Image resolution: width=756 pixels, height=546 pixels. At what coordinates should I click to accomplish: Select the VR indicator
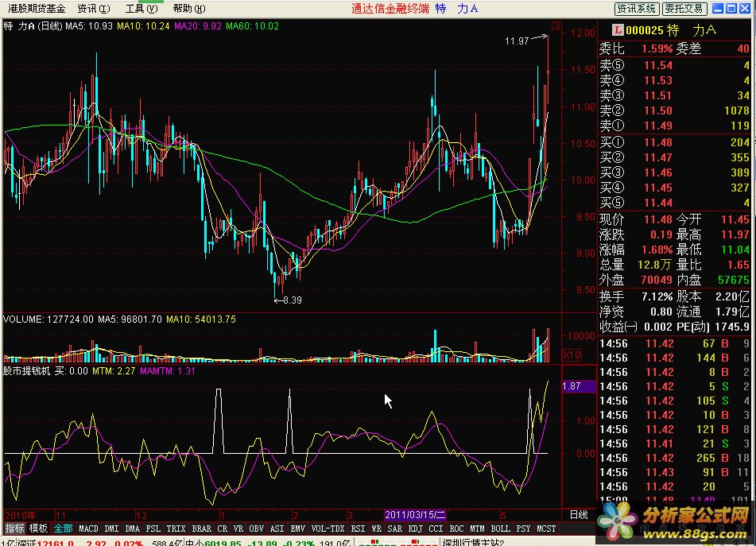coord(238,529)
